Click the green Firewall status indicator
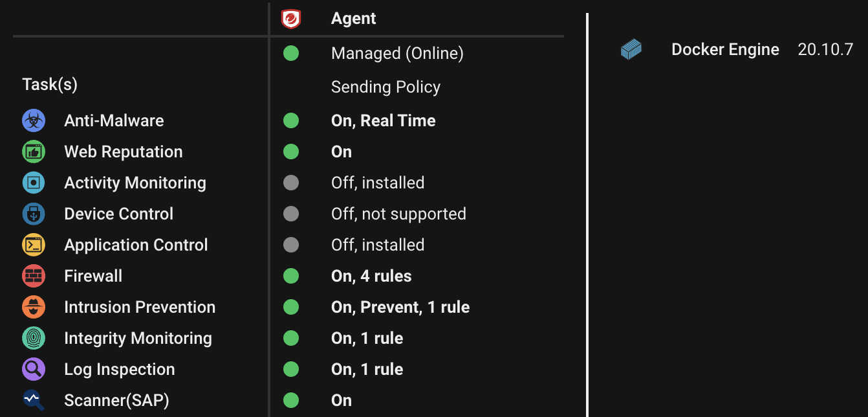 (x=291, y=276)
